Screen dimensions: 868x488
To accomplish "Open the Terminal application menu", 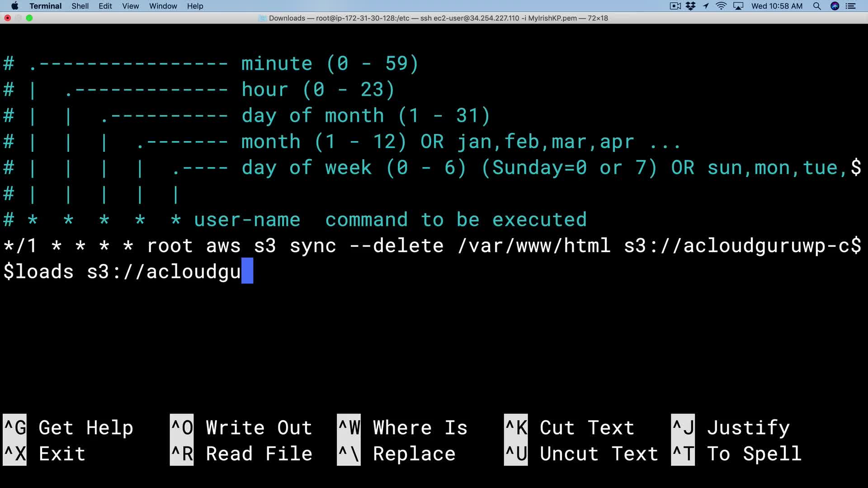I will tap(45, 6).
